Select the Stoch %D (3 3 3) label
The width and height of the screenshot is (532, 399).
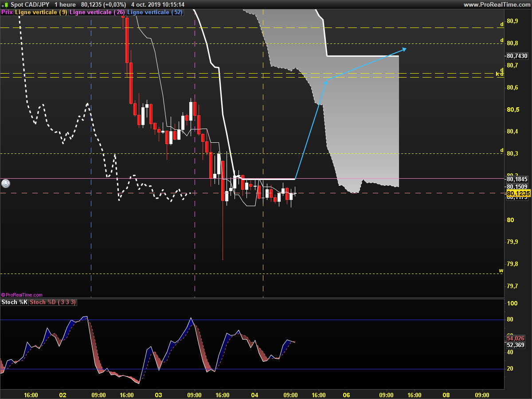pos(53,302)
